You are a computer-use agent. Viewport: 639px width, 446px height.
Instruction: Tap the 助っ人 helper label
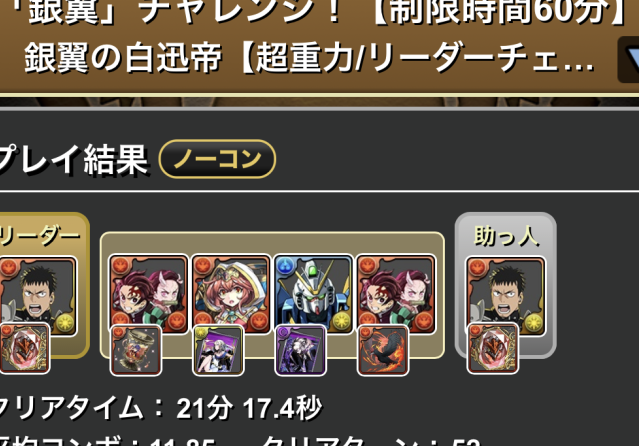506,236
